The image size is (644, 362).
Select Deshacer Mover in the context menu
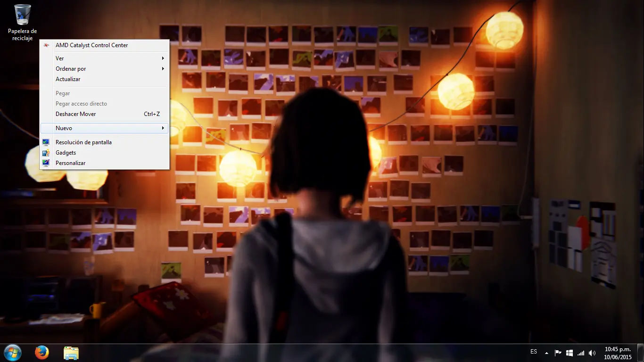105,114
